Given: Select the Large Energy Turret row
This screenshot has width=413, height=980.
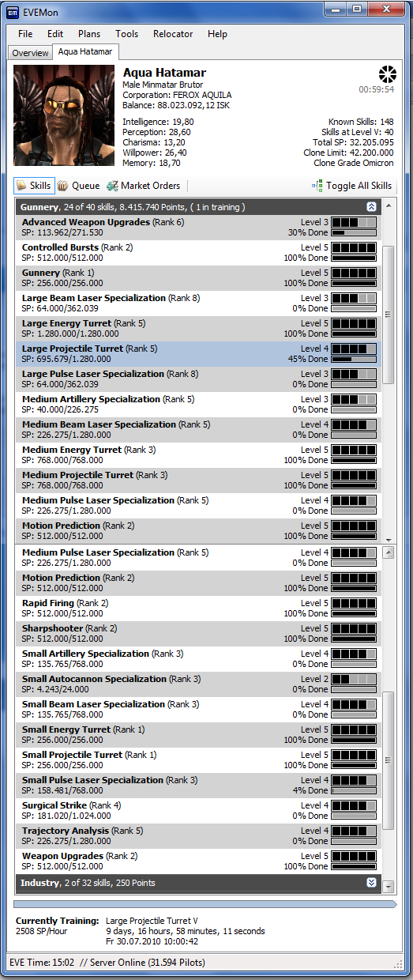Looking at the screenshot, I should coord(198,329).
